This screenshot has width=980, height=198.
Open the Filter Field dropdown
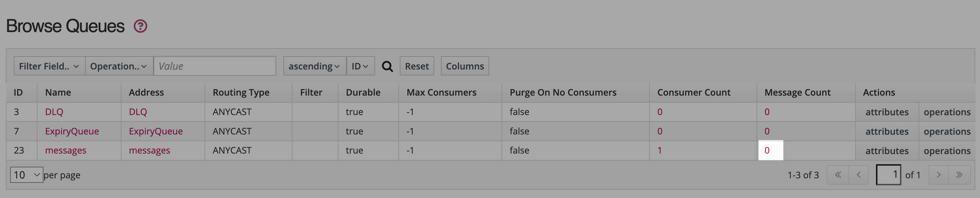click(49, 66)
